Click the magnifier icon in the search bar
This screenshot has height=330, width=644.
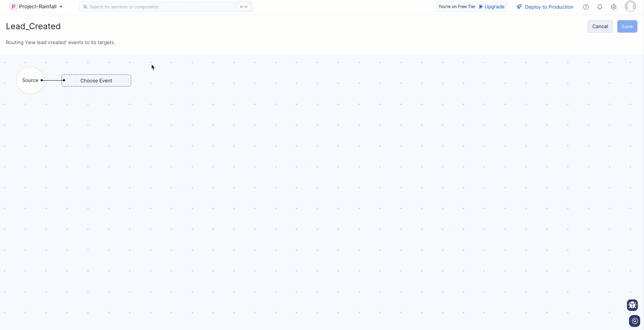point(85,7)
